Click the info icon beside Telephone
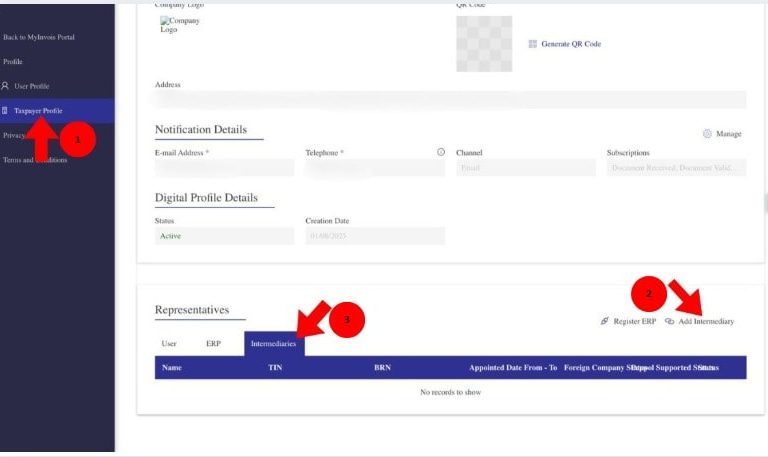The image size is (768, 457). [441, 152]
